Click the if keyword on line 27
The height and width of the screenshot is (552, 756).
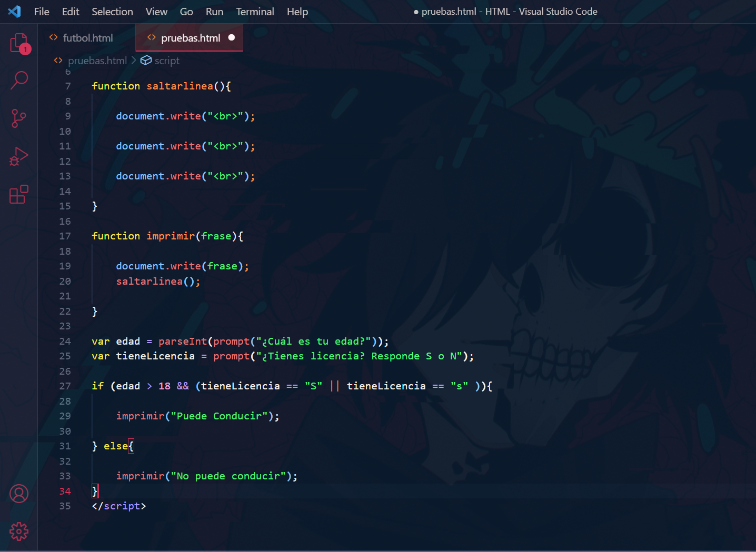click(x=98, y=386)
